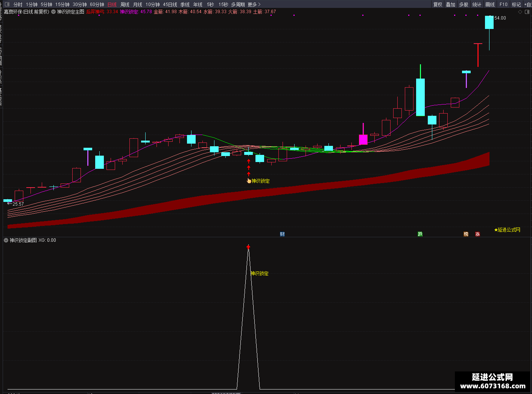
Task: Open the 更多 periods dropdown
Action: tap(254, 5)
